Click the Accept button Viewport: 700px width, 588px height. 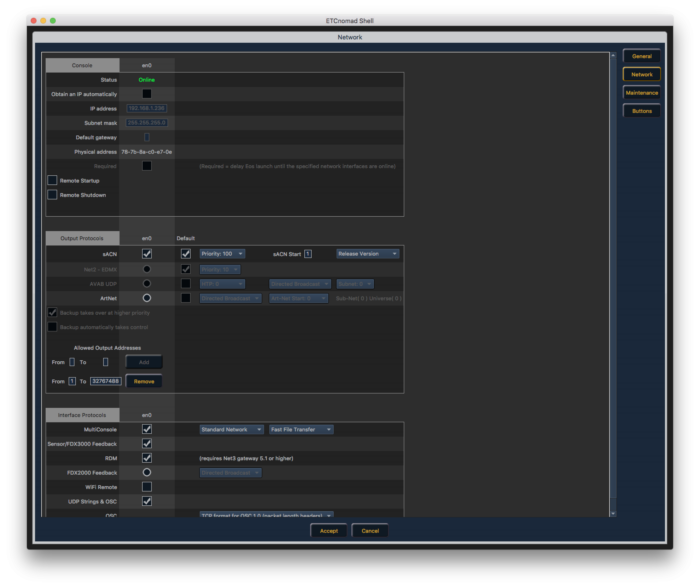pos(328,531)
